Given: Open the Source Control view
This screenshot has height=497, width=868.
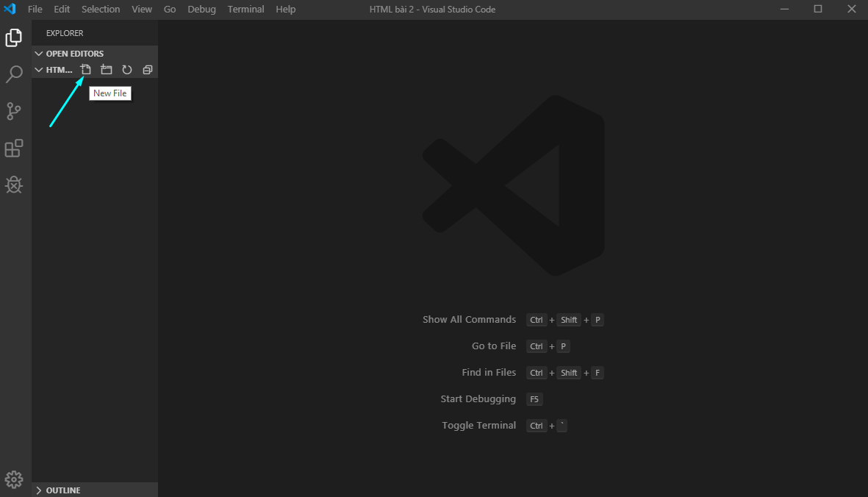Looking at the screenshot, I should 14,111.
